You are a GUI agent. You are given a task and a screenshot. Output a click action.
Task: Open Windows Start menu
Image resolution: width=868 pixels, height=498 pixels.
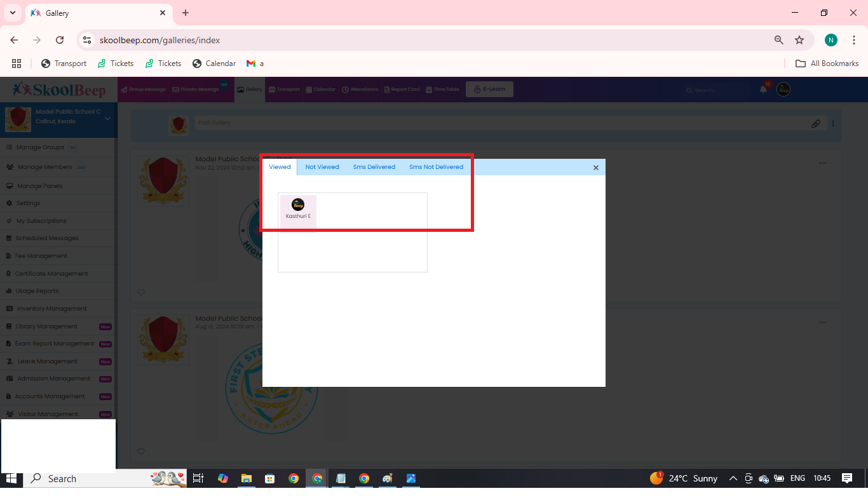[11, 478]
